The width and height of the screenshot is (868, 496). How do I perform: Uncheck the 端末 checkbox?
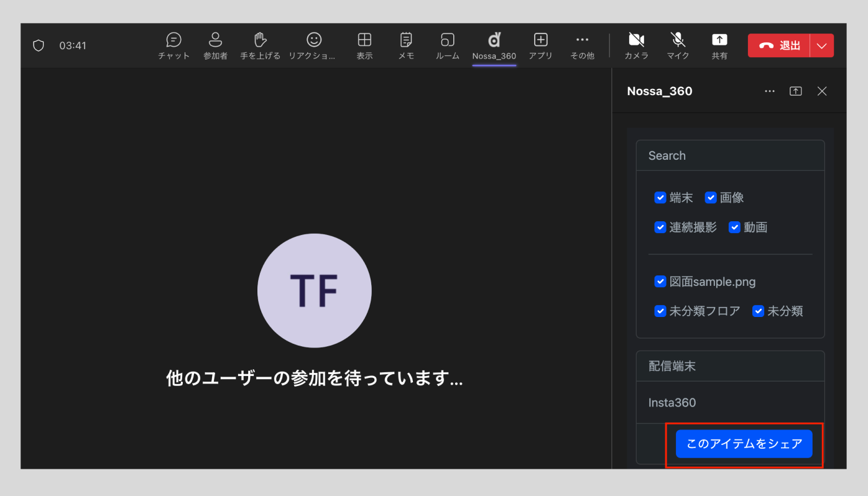[x=660, y=198]
